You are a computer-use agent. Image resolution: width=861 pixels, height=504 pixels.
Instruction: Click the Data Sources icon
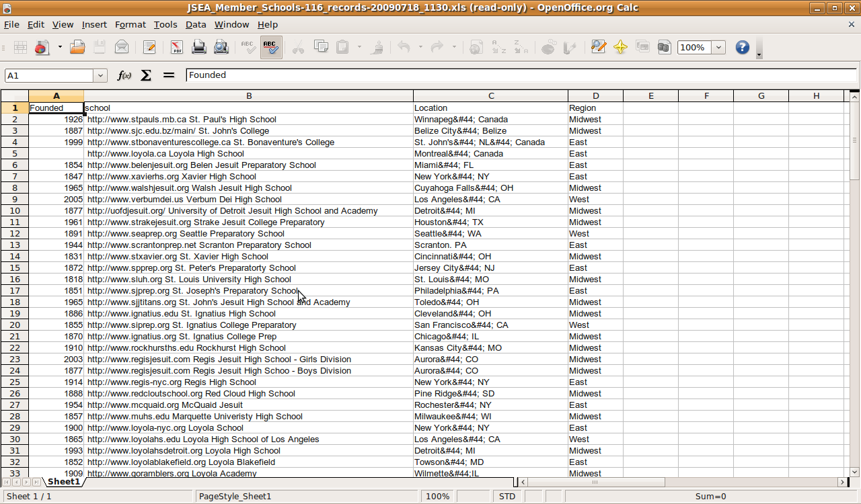(664, 47)
